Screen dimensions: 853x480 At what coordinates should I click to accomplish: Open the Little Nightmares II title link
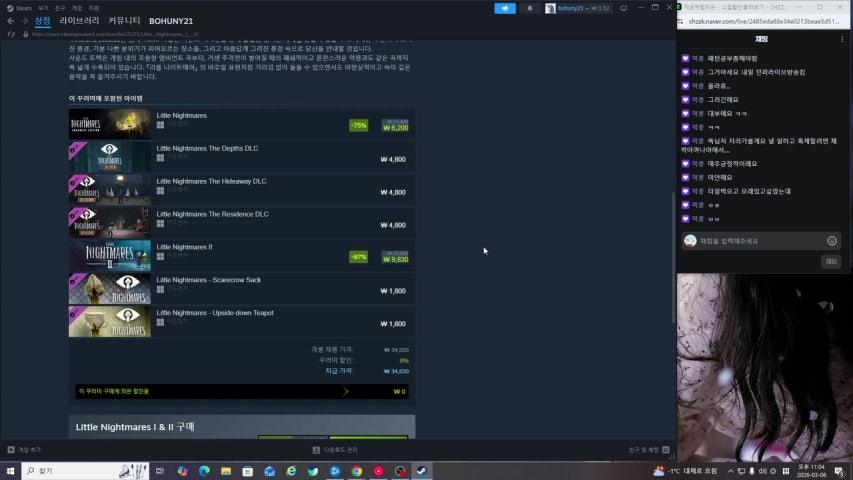coord(184,247)
